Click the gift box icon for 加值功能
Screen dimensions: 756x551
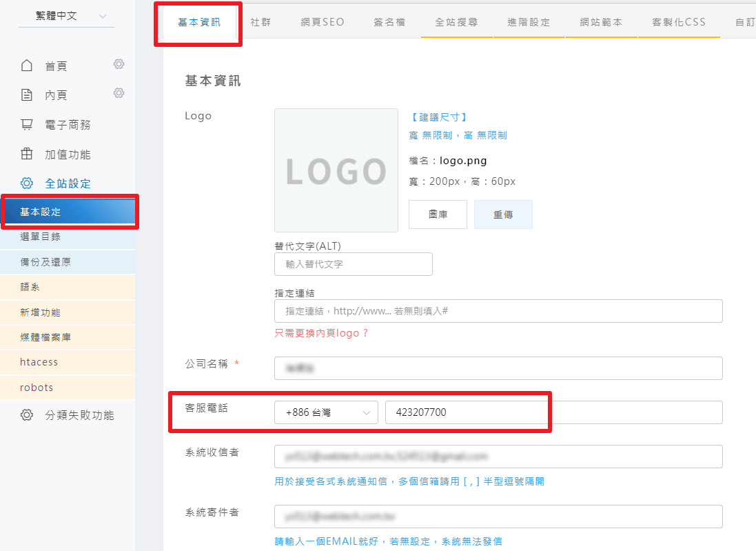click(x=27, y=154)
